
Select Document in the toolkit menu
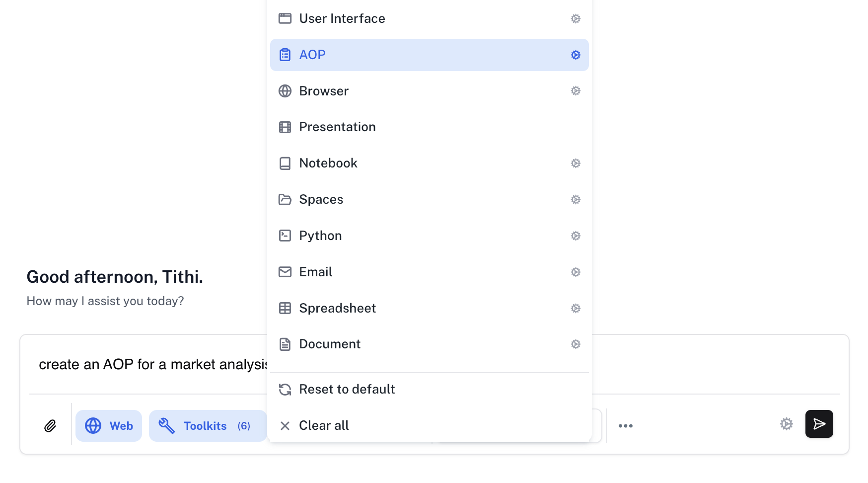click(330, 344)
